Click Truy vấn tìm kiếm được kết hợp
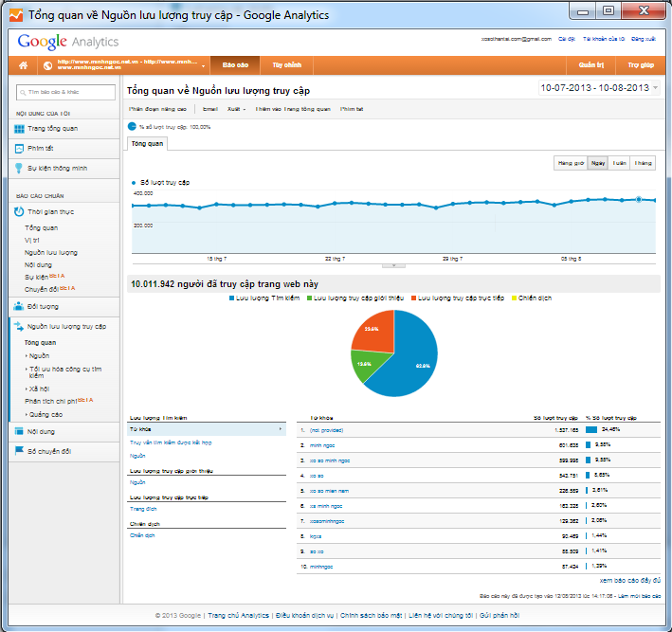 pos(171,442)
